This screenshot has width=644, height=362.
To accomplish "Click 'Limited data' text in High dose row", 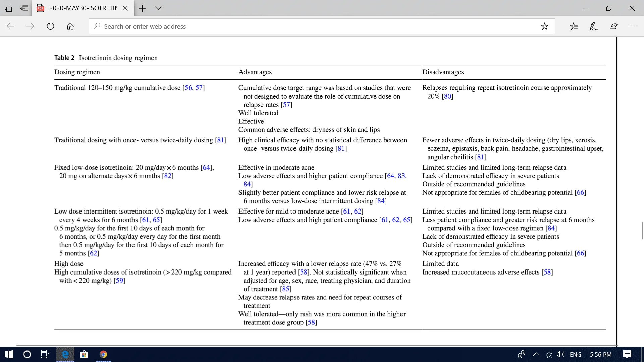I will tap(440, 264).
